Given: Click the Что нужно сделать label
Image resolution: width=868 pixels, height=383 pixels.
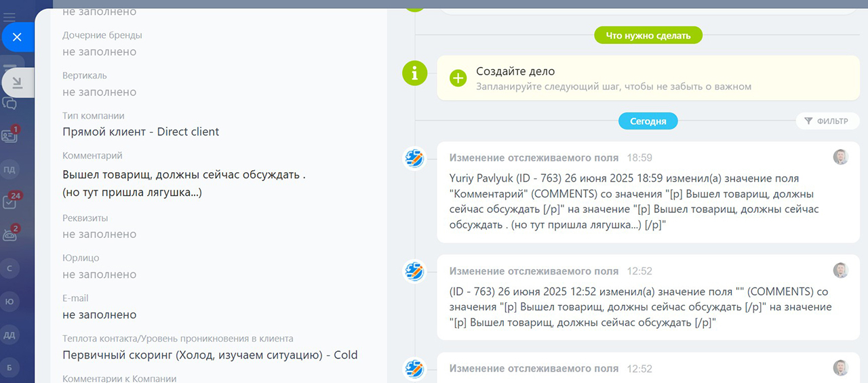Looking at the screenshot, I should pyautogui.click(x=648, y=35).
